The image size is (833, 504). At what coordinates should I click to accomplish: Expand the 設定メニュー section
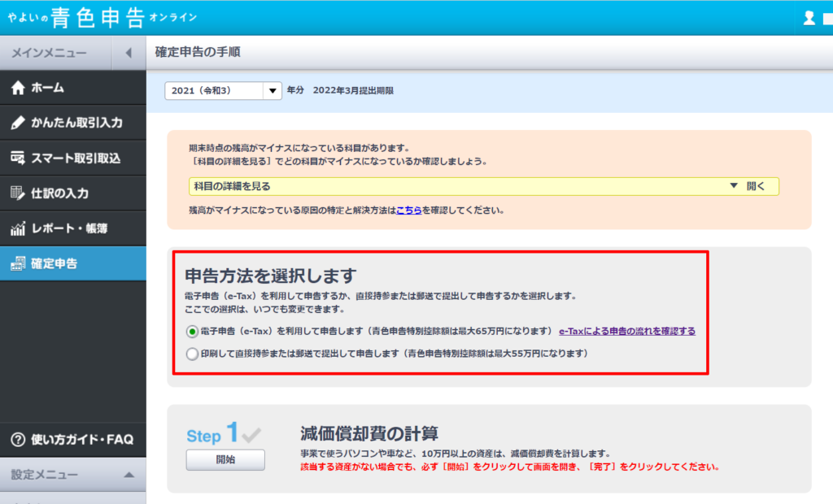tap(72, 474)
